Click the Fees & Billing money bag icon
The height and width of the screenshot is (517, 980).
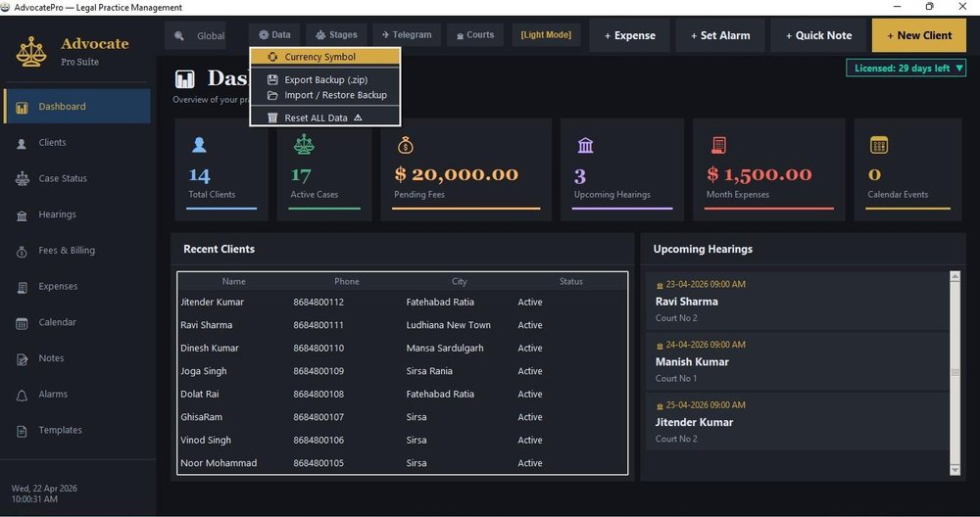22,252
